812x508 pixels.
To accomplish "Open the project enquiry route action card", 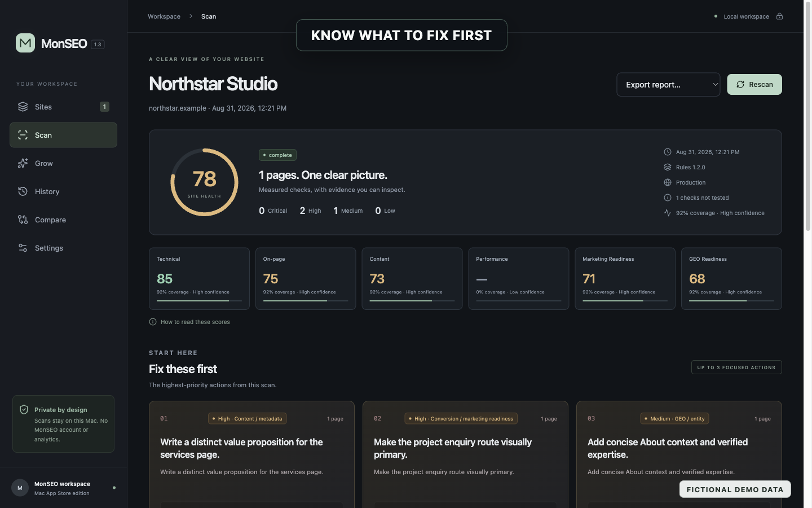I will (465, 454).
